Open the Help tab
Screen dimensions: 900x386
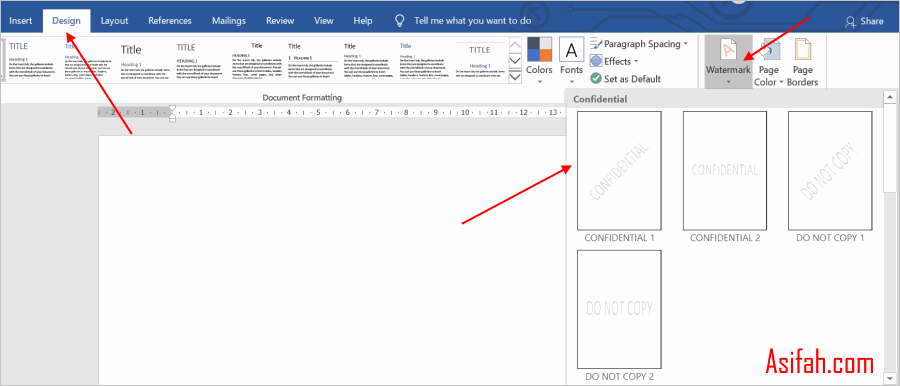[363, 21]
